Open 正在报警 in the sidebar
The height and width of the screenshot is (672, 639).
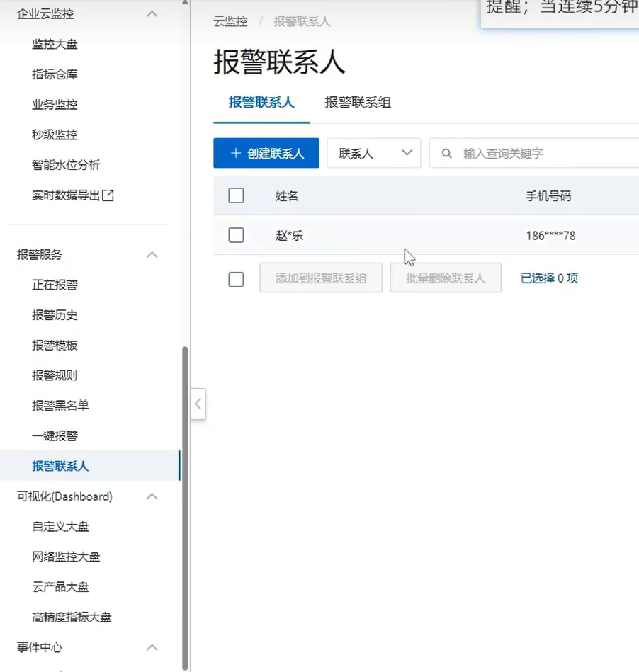[55, 285]
